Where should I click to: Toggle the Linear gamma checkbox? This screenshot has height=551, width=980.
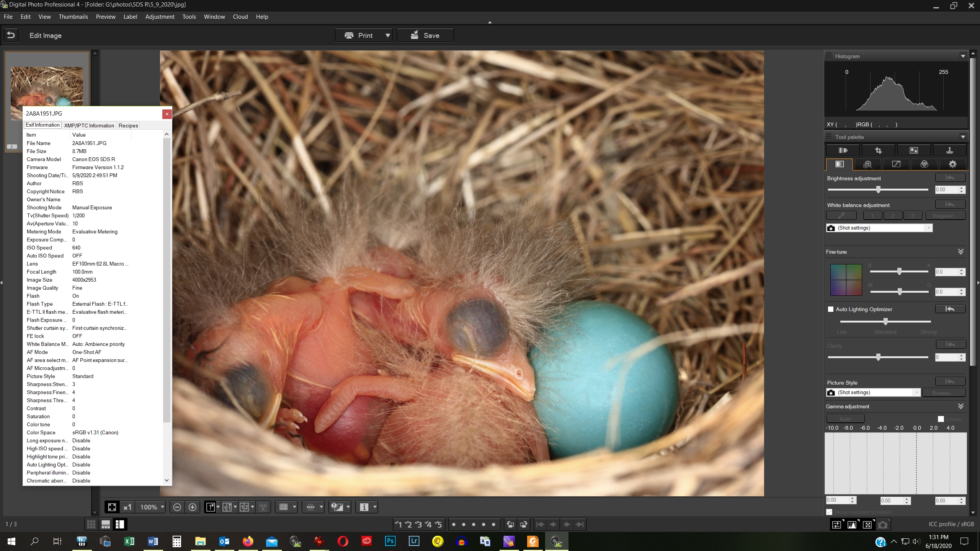[x=941, y=419]
